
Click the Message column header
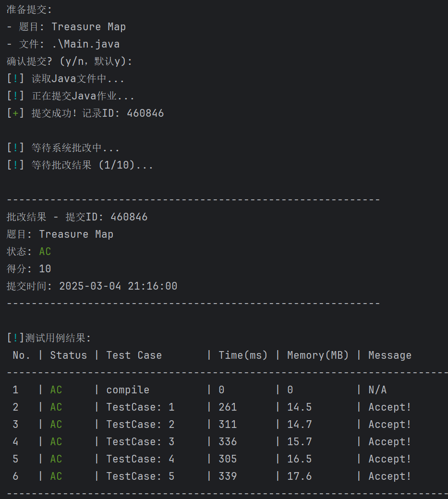click(x=389, y=355)
